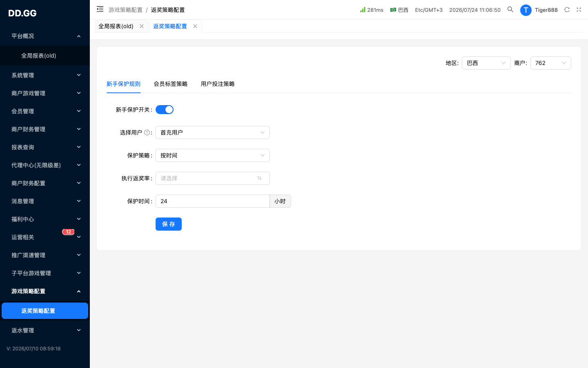Screen dimensions: 588x368
Task: Collapse the sidebar menu icon
Action: [x=100, y=9]
